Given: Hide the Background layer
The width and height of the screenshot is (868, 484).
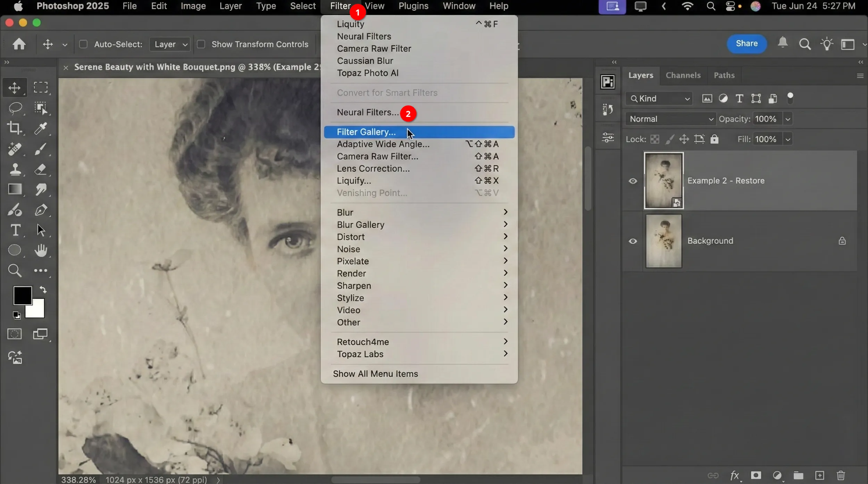Looking at the screenshot, I should click(x=633, y=241).
